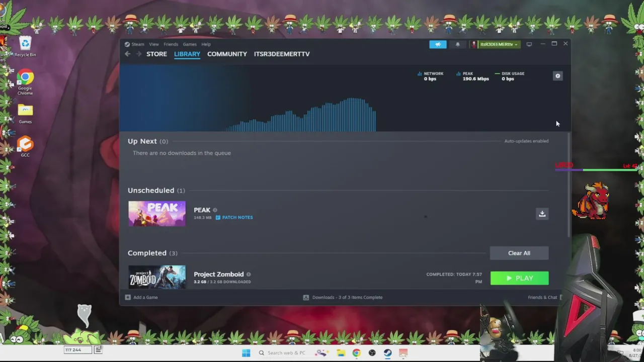Open the Friends menu
This screenshot has width=644, height=362.
coord(171,44)
